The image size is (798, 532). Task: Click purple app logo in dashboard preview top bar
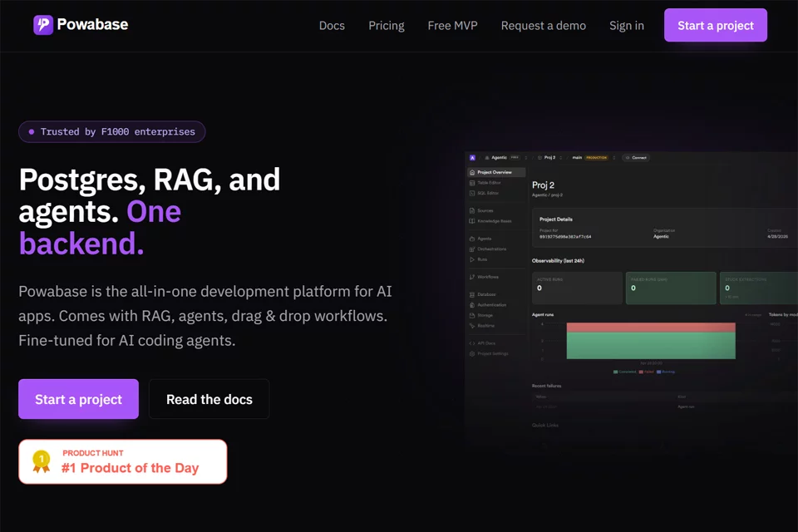point(472,158)
